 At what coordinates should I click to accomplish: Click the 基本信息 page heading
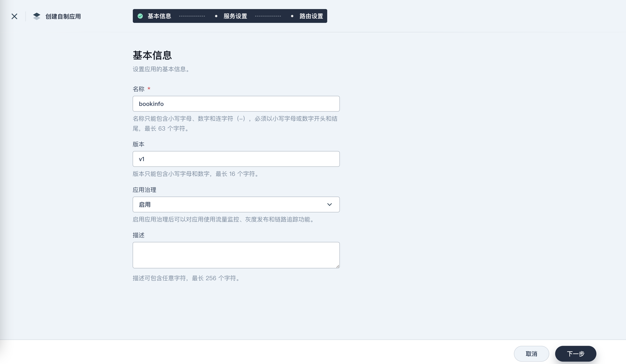152,55
